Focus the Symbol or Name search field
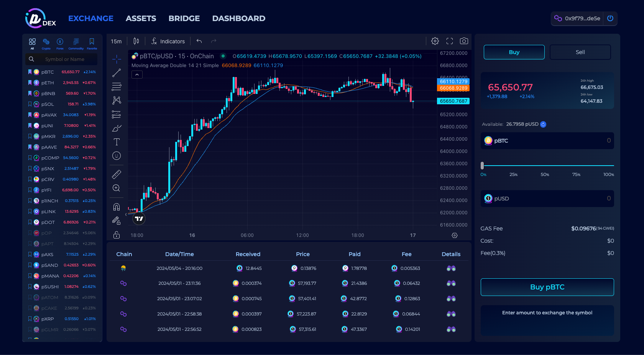Viewport: 644px width, 355px height. click(x=65, y=59)
